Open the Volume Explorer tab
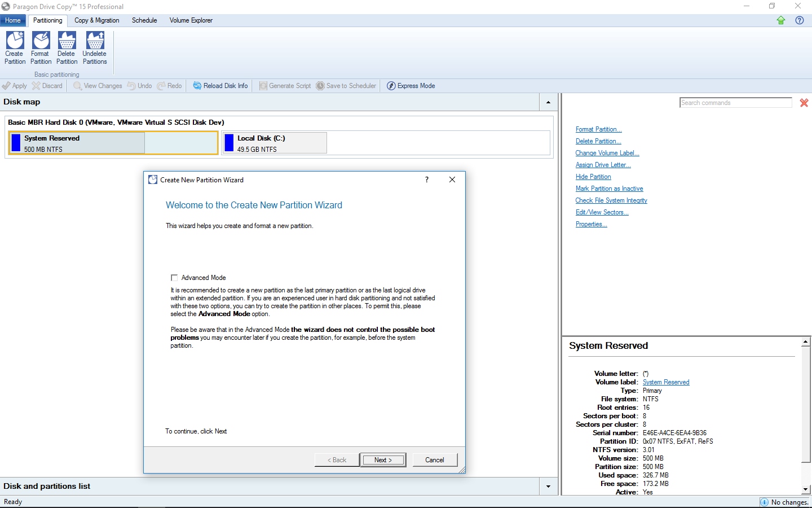 coord(191,20)
